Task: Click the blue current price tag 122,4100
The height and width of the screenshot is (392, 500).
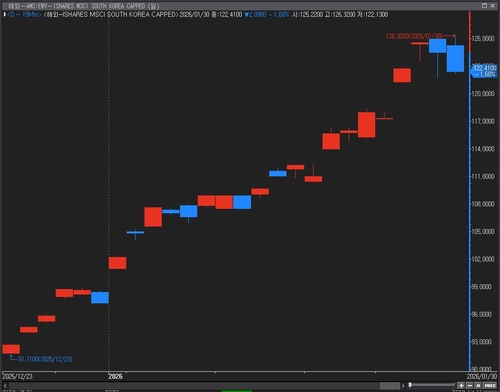Action: point(484,71)
